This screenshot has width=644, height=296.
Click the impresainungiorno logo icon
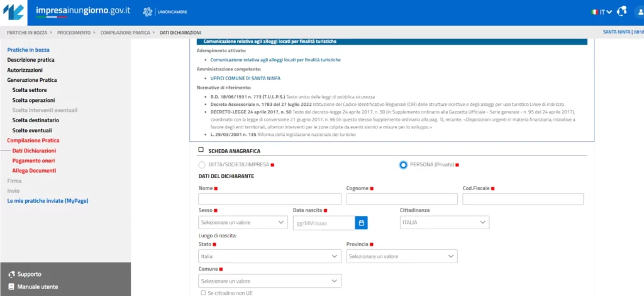(x=14, y=13)
